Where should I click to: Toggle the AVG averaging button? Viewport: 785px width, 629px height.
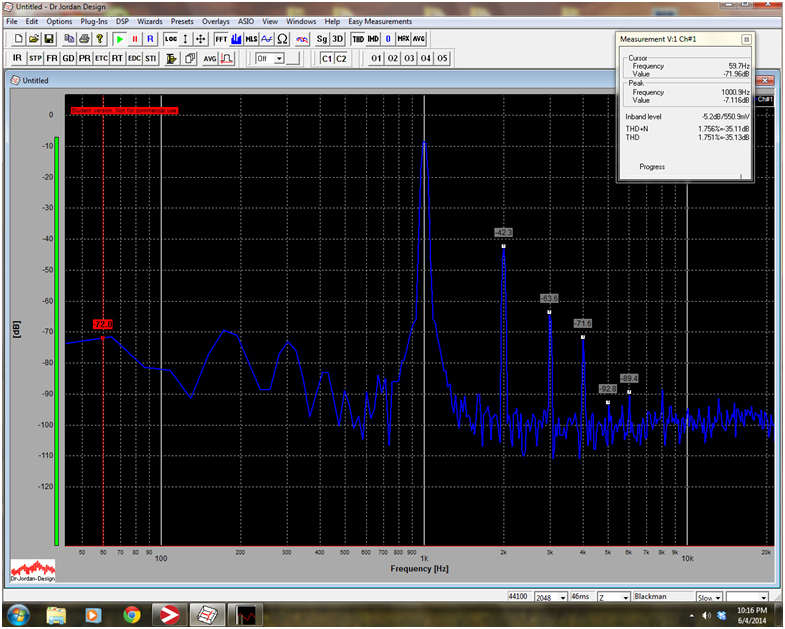(x=210, y=59)
